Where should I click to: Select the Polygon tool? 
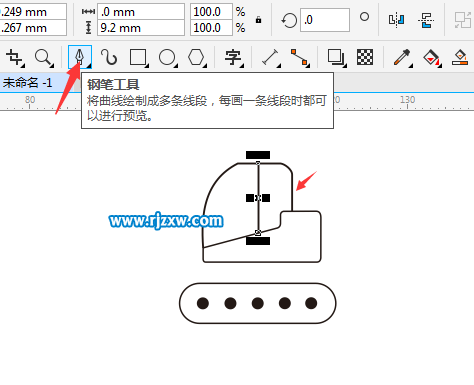click(x=196, y=57)
